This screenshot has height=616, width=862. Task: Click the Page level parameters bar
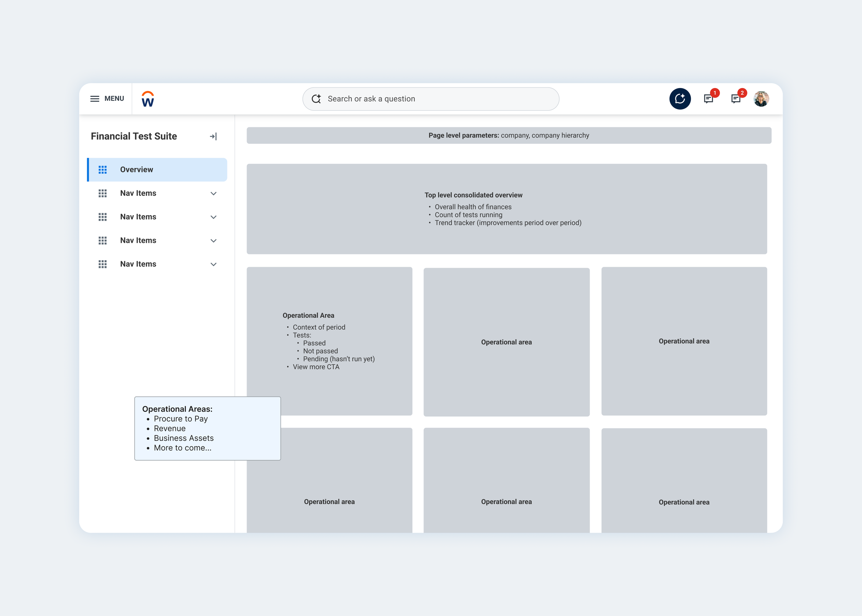(509, 136)
